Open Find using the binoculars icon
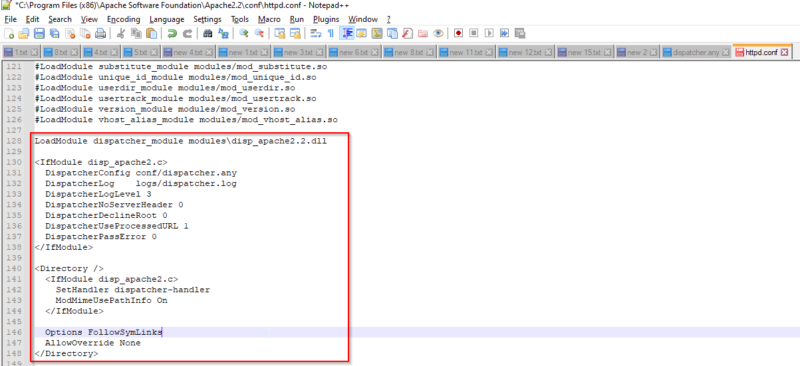The height and width of the screenshot is (366, 800). pyautogui.click(x=208, y=33)
